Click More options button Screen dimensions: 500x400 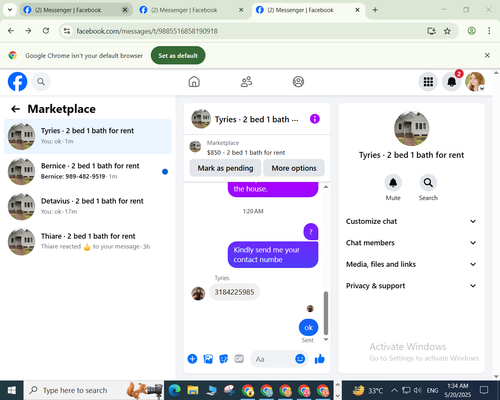pyautogui.click(x=294, y=168)
